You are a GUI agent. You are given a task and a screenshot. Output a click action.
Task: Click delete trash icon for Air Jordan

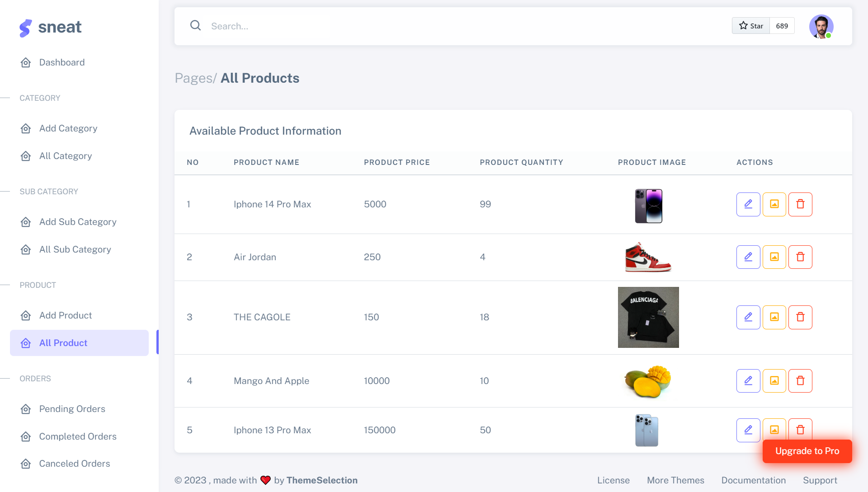[x=800, y=257]
